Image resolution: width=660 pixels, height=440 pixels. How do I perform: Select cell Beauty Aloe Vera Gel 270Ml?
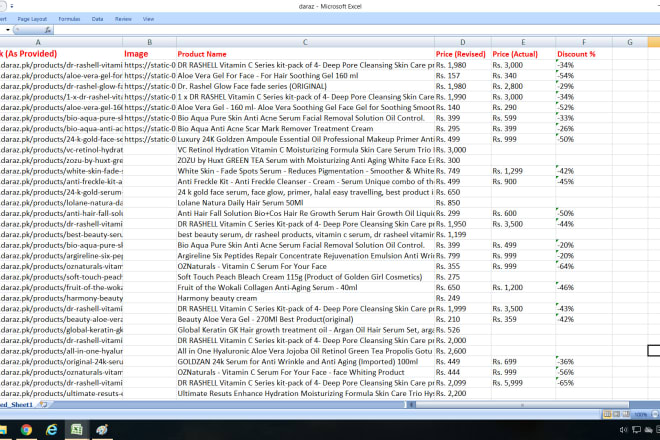[x=305, y=319]
